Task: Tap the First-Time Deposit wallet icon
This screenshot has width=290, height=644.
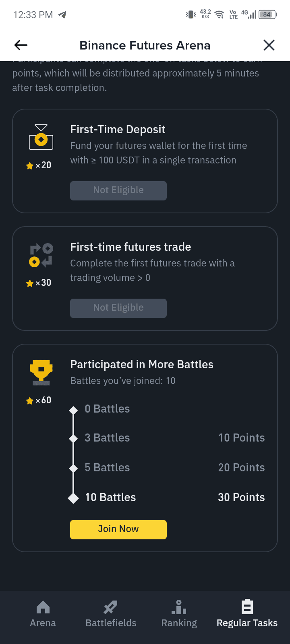Action: click(41, 137)
